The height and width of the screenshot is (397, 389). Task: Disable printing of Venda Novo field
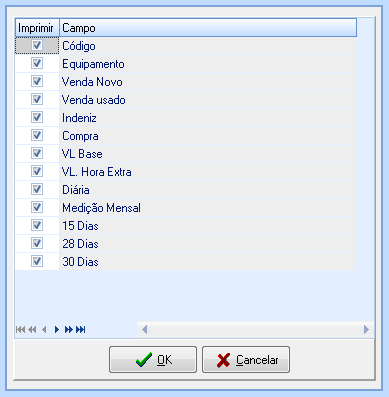coord(37,81)
